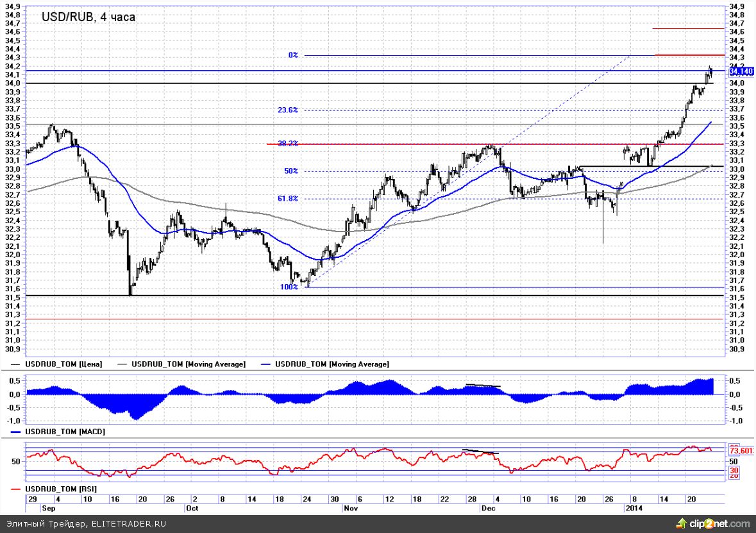This screenshot has width=756, height=533.
Task: Select the blue 34.140 current price tag
Action: click(741, 71)
